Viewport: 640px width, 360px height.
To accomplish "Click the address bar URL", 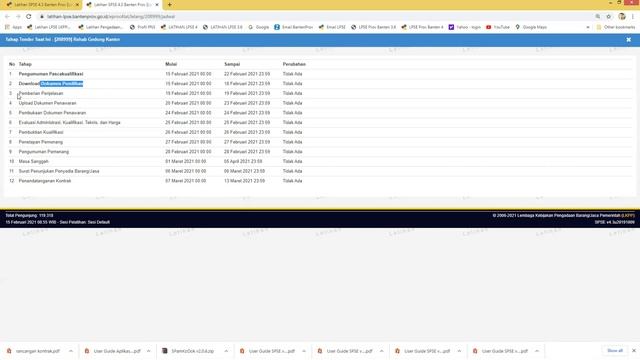I will pyautogui.click(x=111, y=17).
